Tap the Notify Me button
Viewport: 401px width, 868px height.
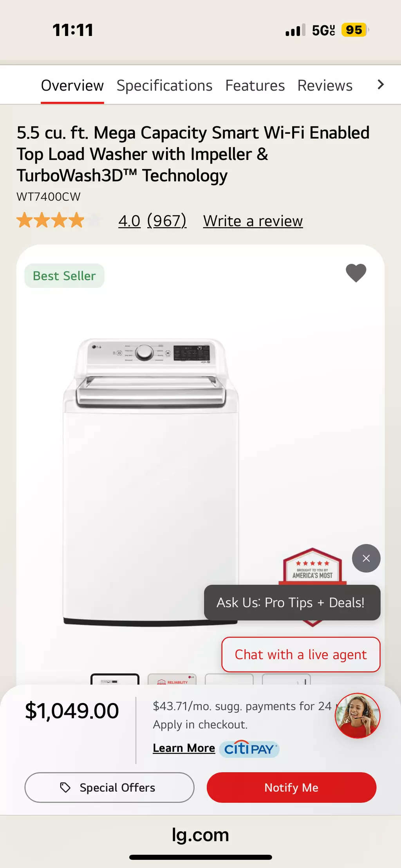click(291, 787)
